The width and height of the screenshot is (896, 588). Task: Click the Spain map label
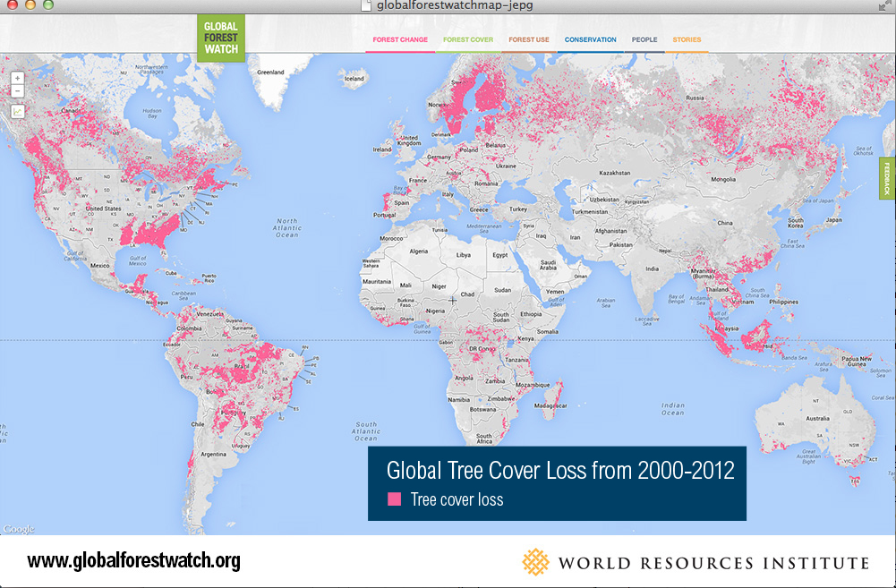tap(401, 202)
